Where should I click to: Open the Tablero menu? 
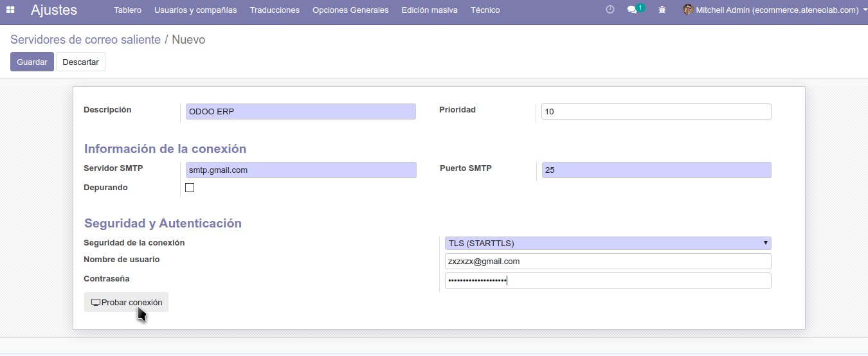pyautogui.click(x=127, y=10)
